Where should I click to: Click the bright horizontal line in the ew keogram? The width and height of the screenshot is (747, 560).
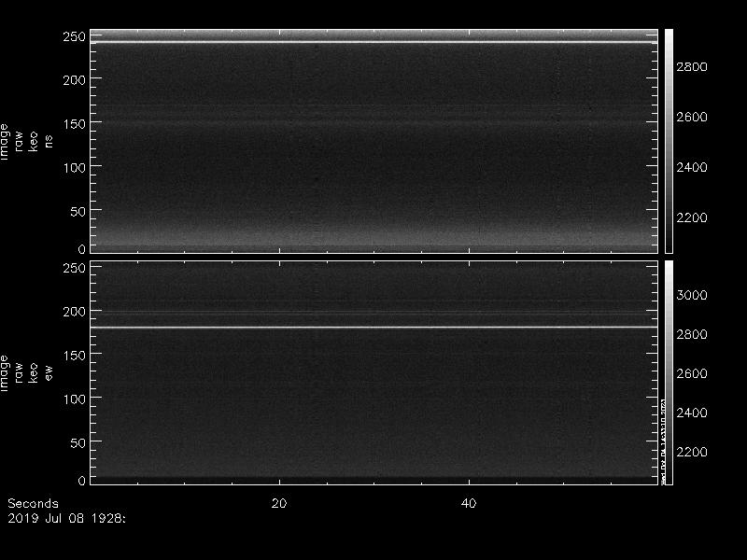point(373,327)
